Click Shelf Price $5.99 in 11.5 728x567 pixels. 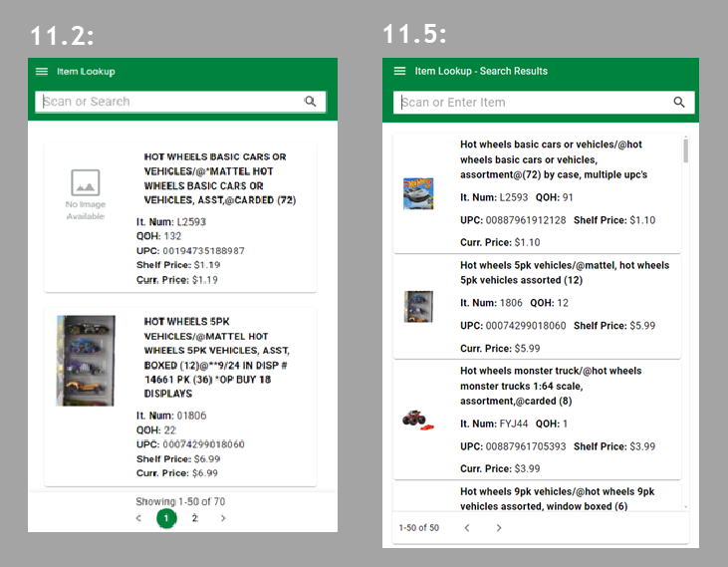[x=614, y=326]
